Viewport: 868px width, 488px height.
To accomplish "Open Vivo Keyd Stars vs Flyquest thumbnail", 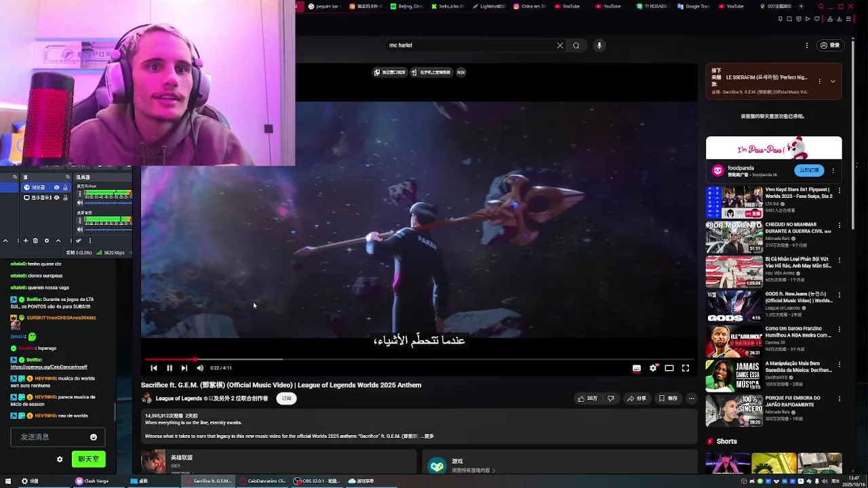I will (x=734, y=201).
